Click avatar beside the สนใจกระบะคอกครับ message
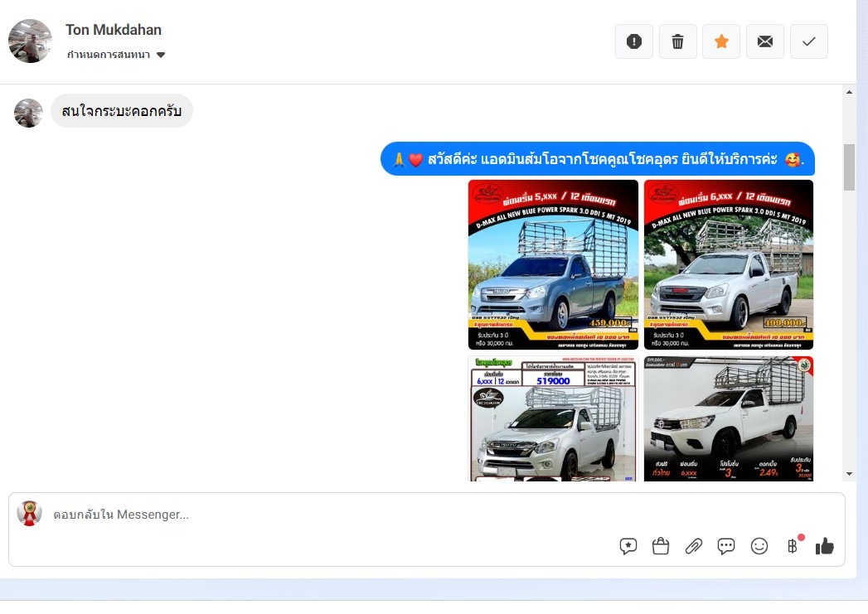 [x=28, y=113]
